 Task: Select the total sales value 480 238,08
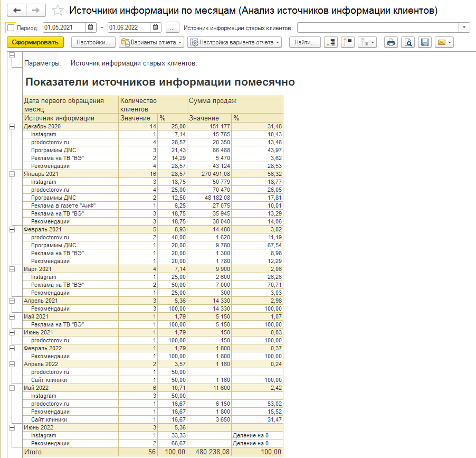pos(213,452)
